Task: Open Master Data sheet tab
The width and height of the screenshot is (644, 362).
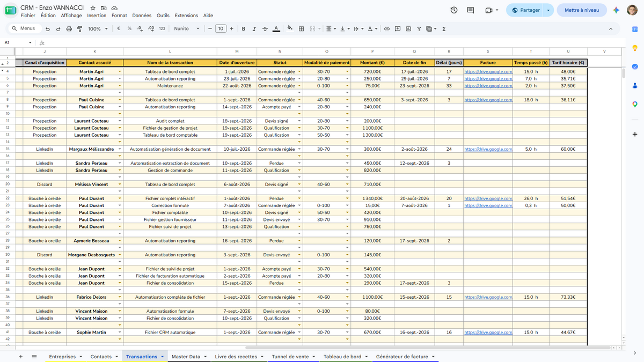Action: [189, 357]
